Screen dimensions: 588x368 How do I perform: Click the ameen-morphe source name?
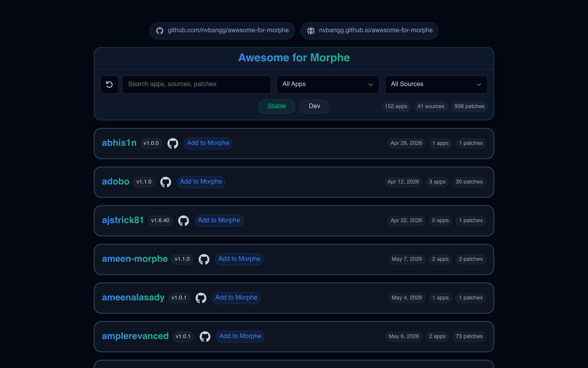click(135, 259)
